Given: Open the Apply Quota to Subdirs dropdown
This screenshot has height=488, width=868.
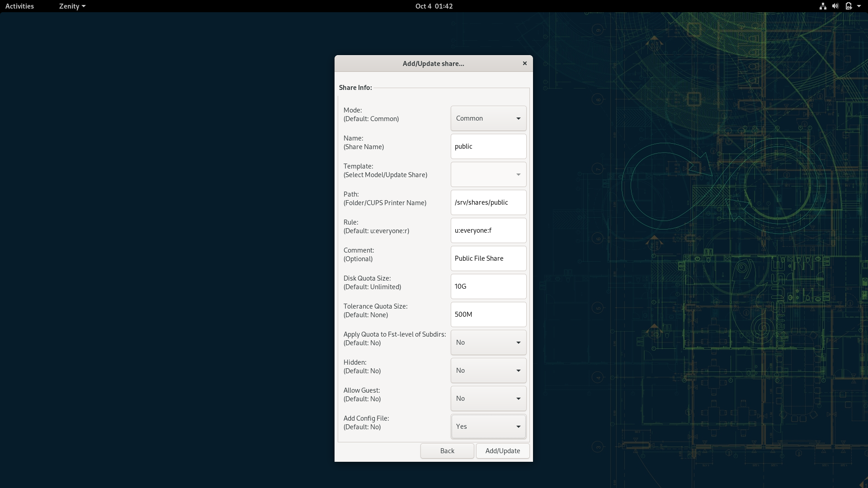Looking at the screenshot, I should 488,343.
